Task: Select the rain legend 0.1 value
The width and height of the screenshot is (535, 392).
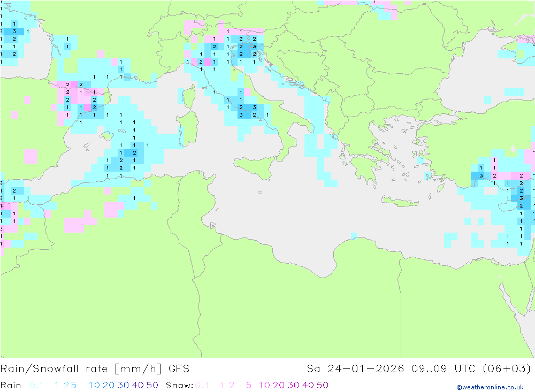Action: 36,385
